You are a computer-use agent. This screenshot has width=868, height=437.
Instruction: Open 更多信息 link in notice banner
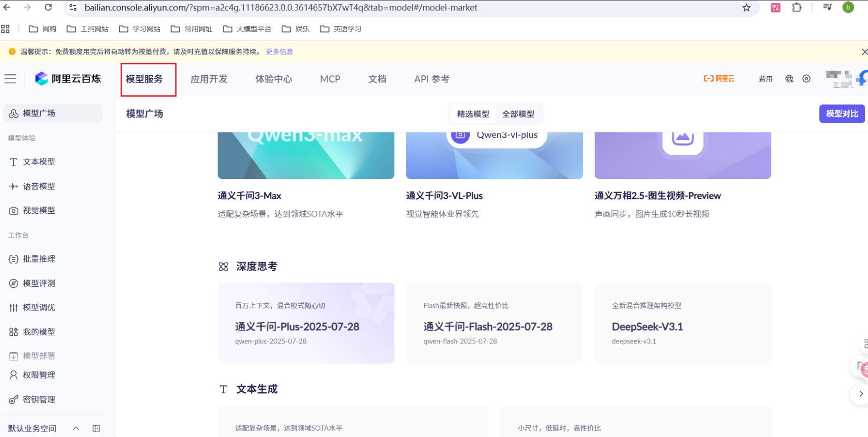tap(279, 52)
